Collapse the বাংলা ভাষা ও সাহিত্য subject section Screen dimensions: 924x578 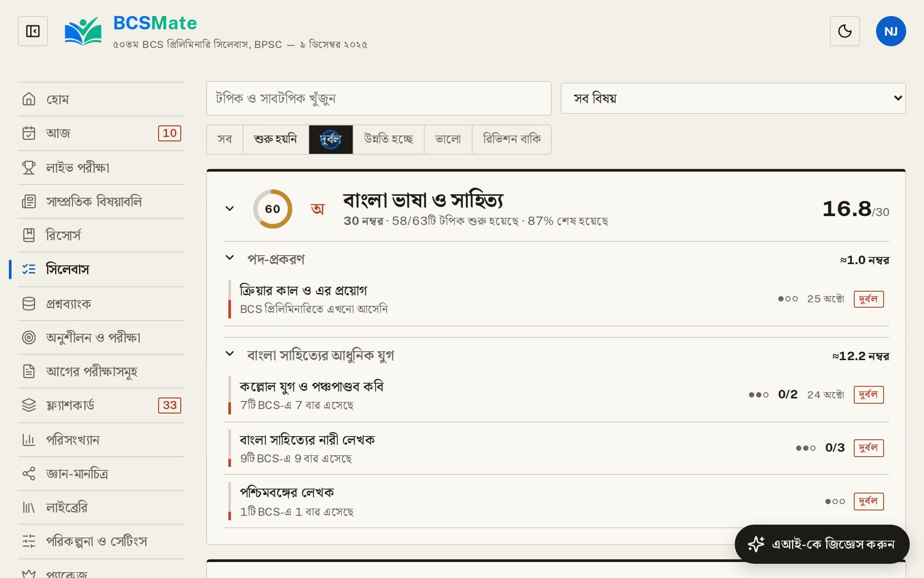click(230, 209)
